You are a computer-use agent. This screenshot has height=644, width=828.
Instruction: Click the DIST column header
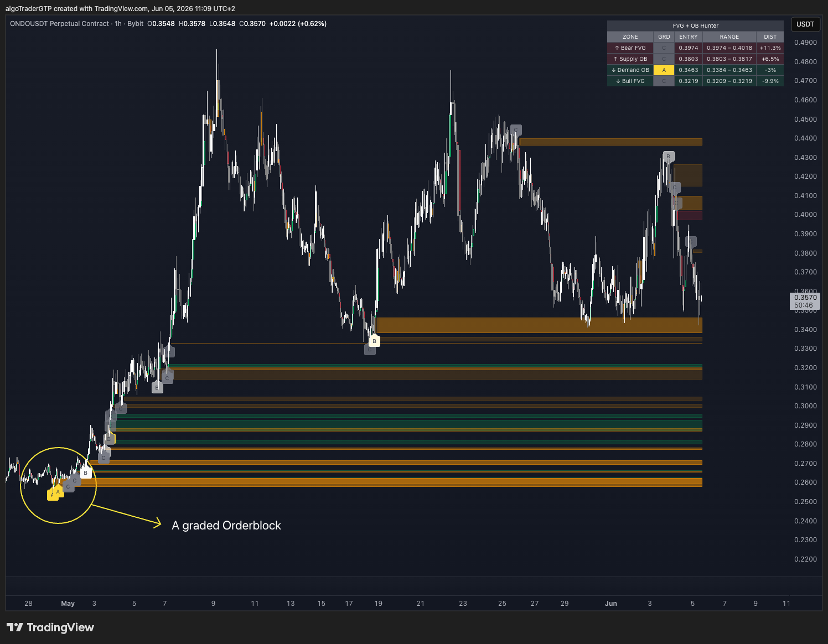pyautogui.click(x=770, y=37)
